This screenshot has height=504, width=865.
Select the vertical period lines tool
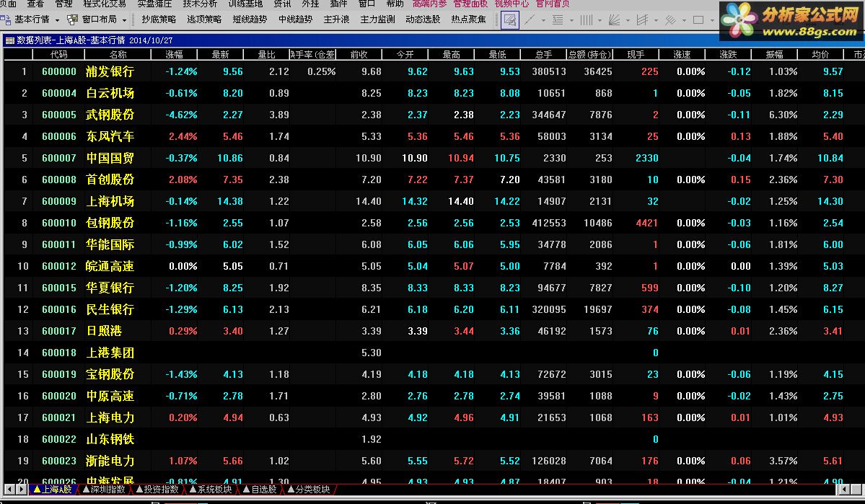586,20
